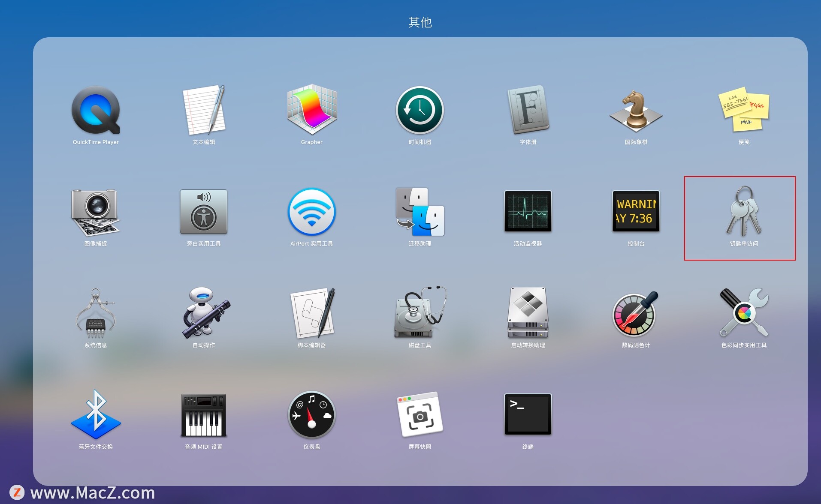
Task: Open 系统信息 (System Information) icon
Action: [x=96, y=314]
